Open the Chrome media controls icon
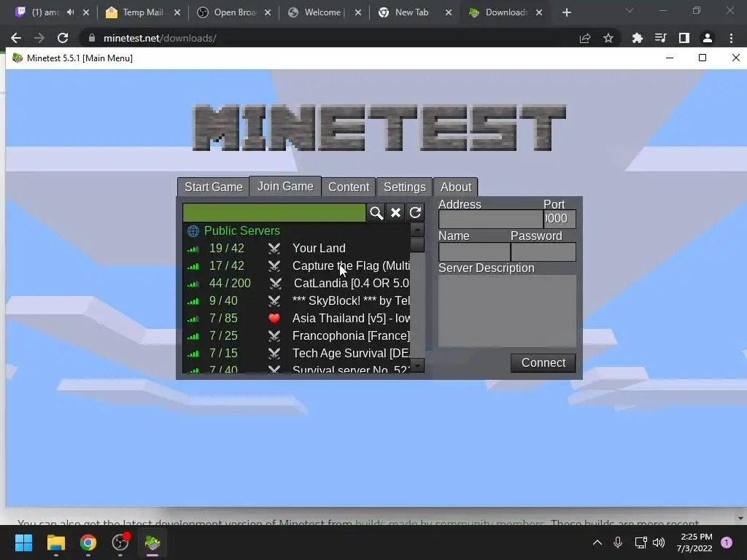Image resolution: width=747 pixels, height=560 pixels. tap(660, 38)
